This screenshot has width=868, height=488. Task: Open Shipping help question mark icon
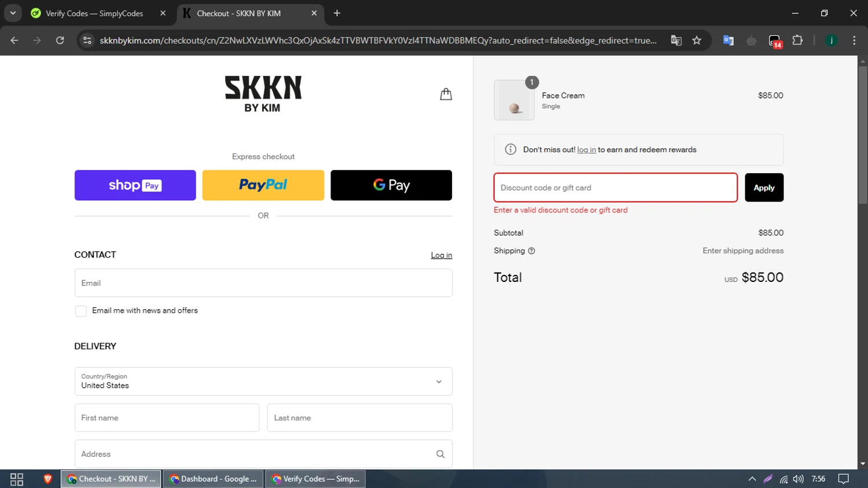tap(531, 251)
